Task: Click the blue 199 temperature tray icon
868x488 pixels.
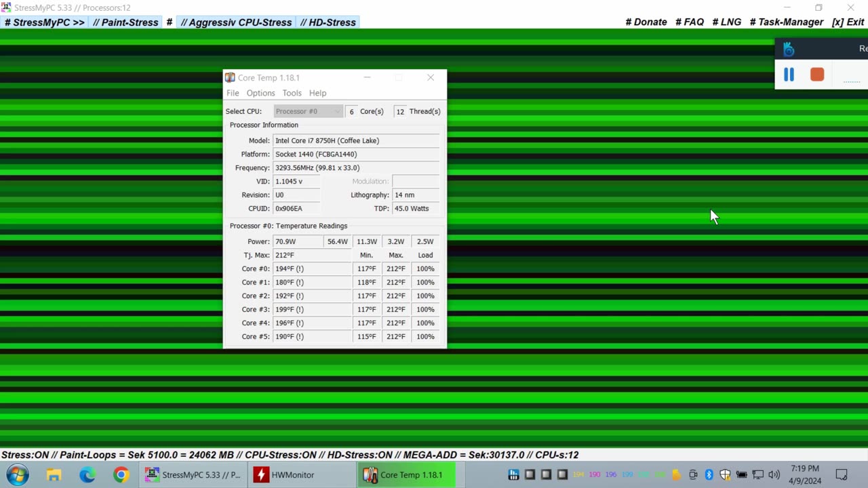Action: tap(627, 474)
